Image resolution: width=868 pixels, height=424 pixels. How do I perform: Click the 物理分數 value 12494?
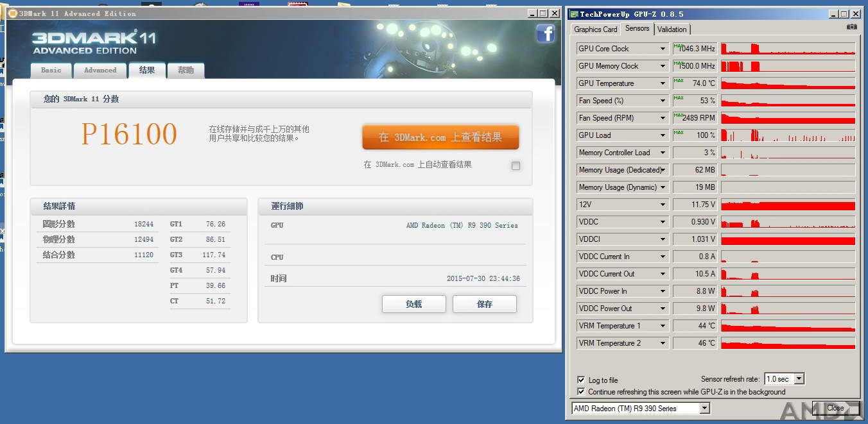(144, 240)
